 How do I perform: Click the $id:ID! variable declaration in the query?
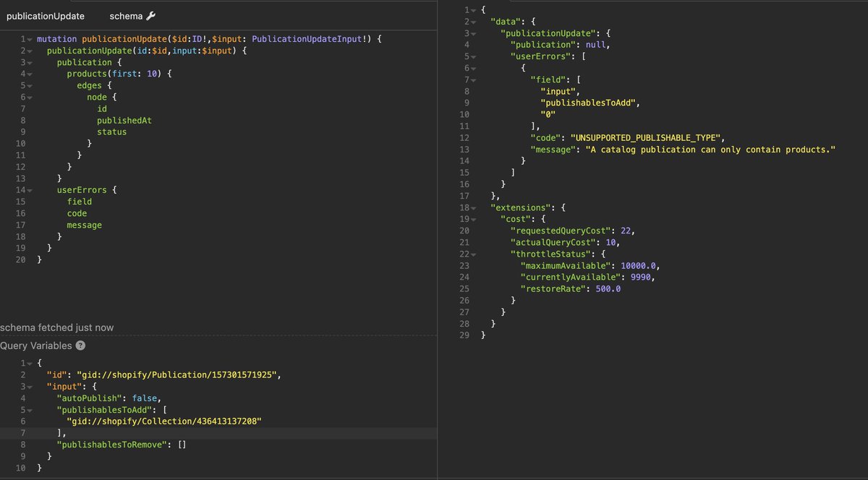(190, 39)
